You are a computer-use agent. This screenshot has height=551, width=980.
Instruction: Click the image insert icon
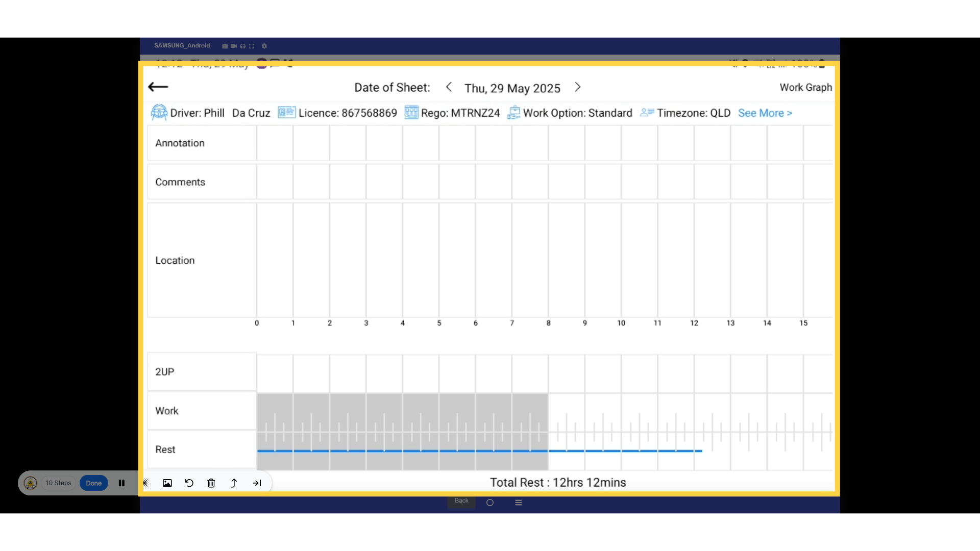point(167,483)
